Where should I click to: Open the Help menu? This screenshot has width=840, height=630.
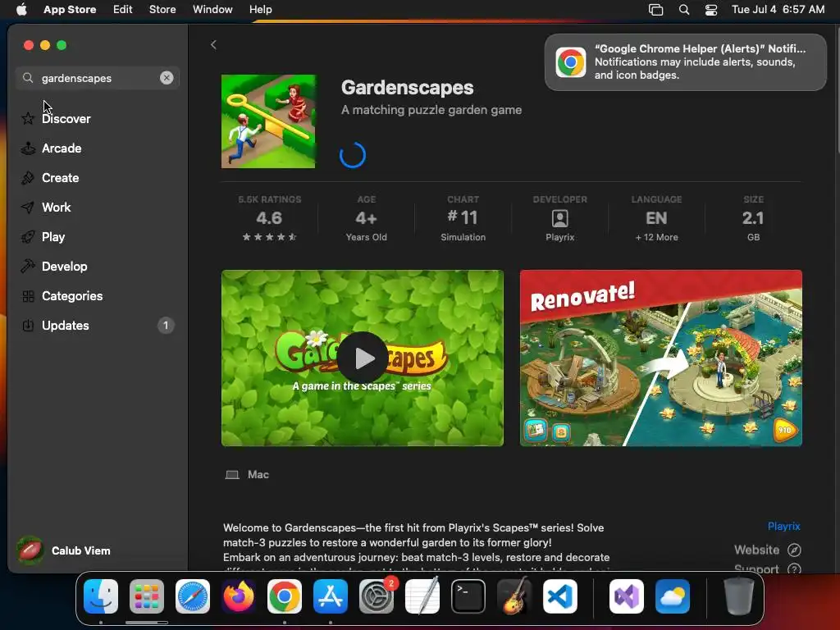[x=260, y=9]
